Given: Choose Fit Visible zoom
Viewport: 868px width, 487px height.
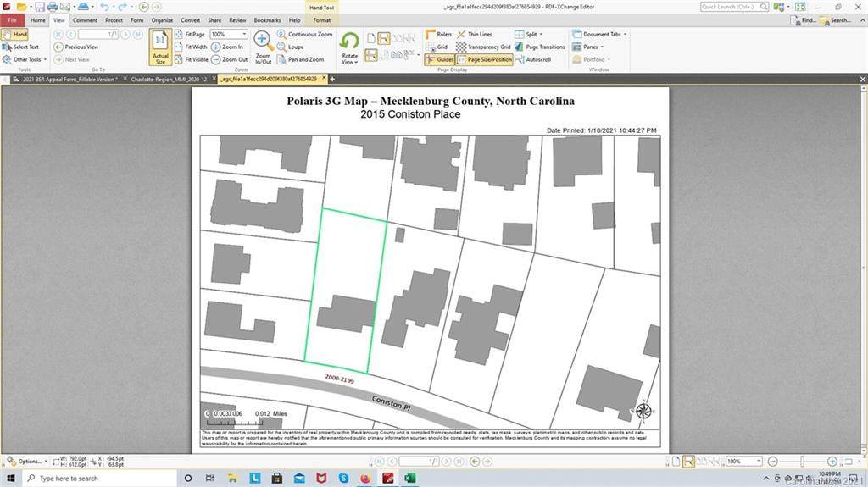Looking at the screenshot, I should click(x=192, y=59).
